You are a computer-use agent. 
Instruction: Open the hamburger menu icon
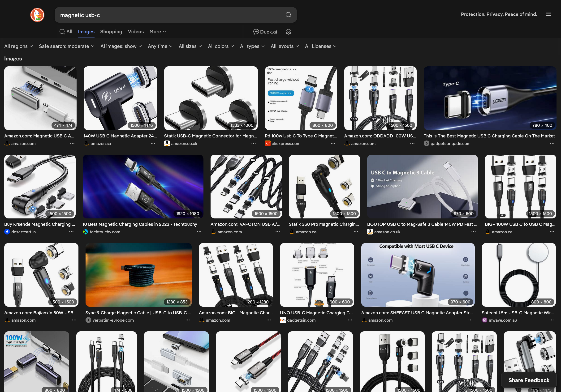[548, 14]
